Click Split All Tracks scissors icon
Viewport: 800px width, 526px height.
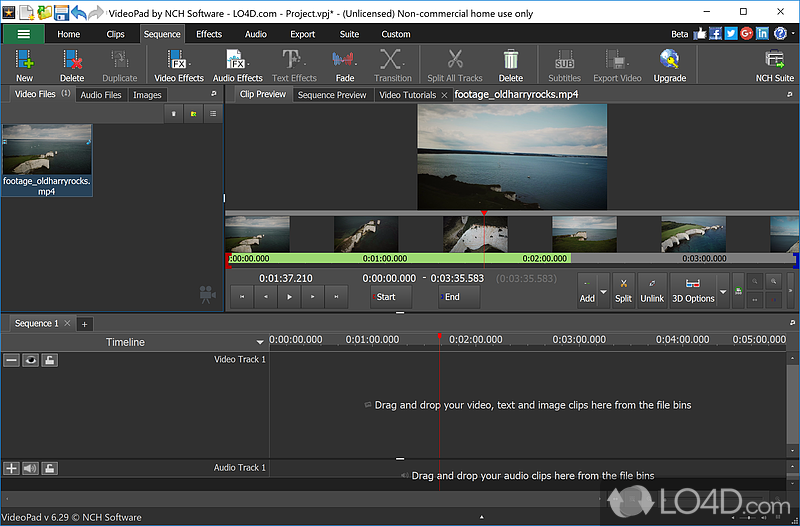point(455,65)
